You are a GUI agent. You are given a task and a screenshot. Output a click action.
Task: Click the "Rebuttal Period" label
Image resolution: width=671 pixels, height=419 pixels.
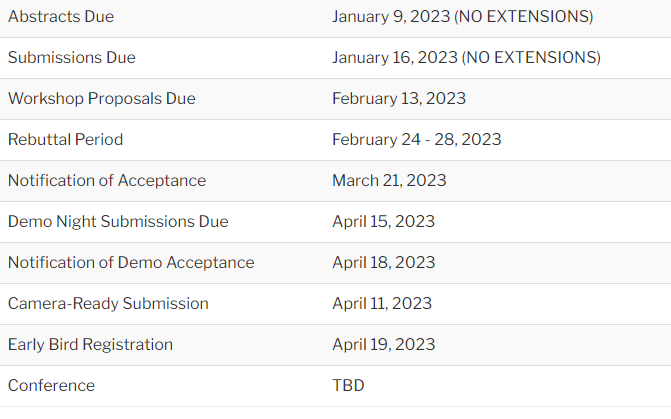click(66, 140)
